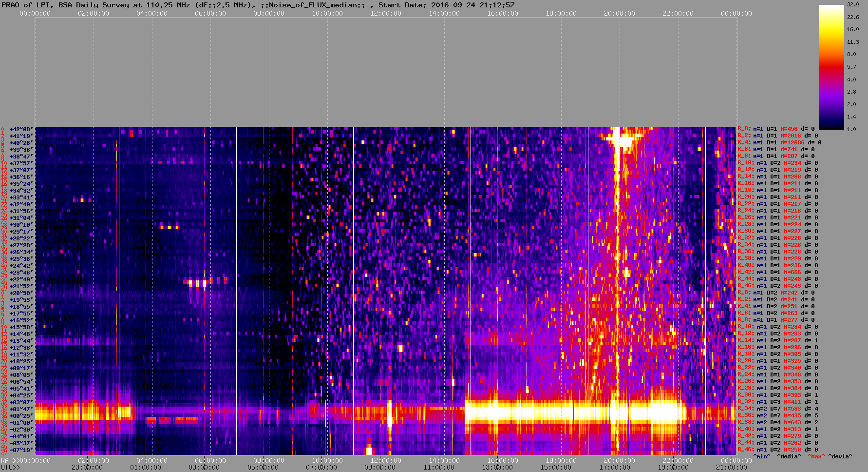Click declination label +37°57'
This screenshot has width=868, height=472.
21,163
